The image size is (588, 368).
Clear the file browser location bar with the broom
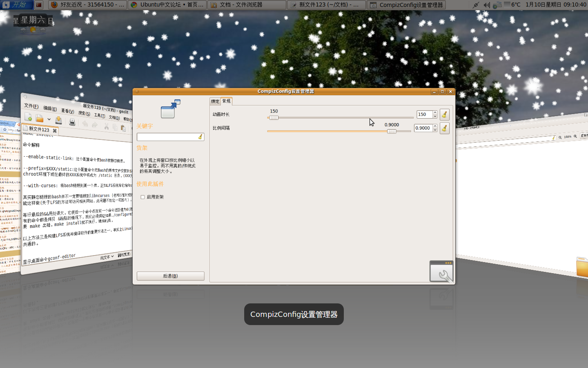point(554,138)
